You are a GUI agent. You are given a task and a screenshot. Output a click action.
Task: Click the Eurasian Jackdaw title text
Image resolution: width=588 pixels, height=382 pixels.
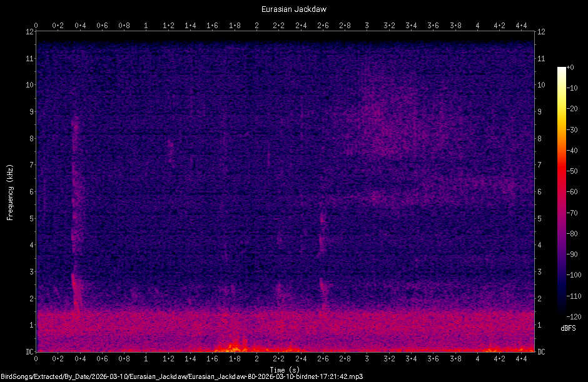(x=294, y=9)
